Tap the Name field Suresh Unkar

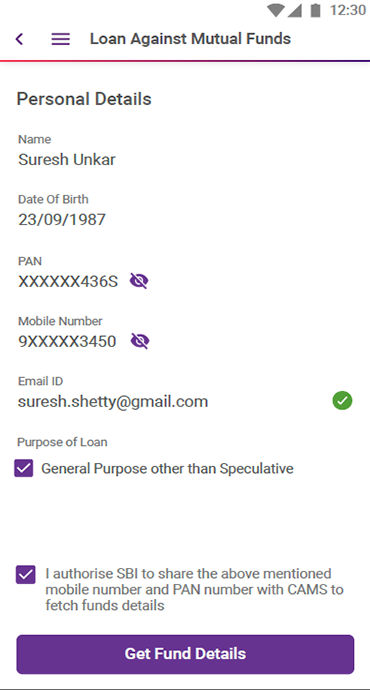(67, 159)
